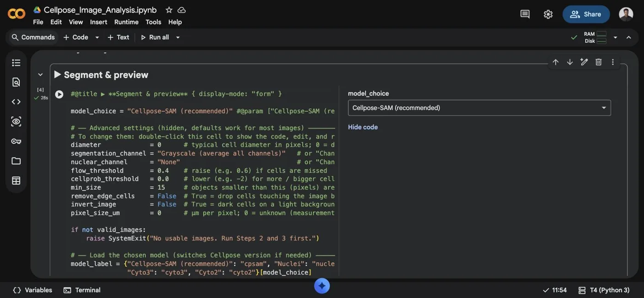Click the 11:54 execution time status
The height and width of the screenshot is (298, 644).
click(555, 290)
